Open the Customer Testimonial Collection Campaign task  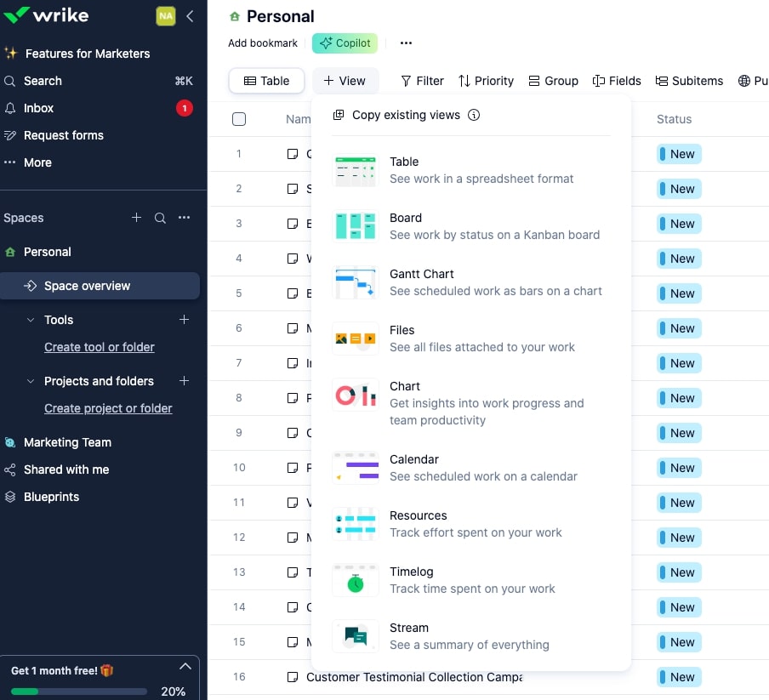417,677
